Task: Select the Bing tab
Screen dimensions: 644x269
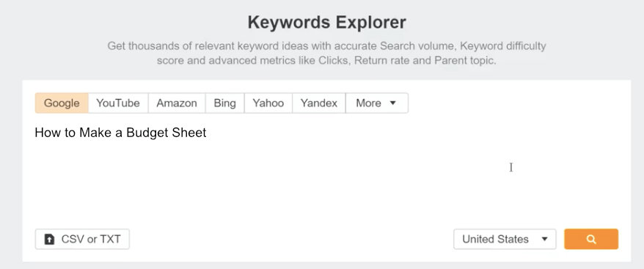Action: [224, 103]
